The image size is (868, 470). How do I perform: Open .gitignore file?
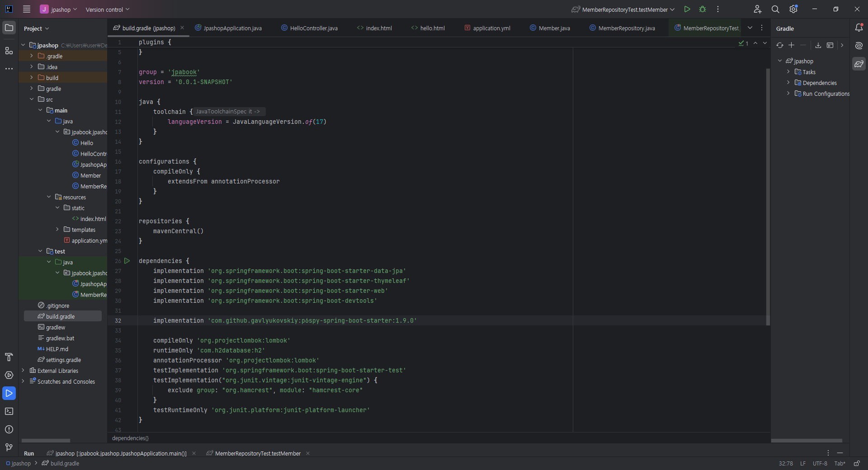53,305
